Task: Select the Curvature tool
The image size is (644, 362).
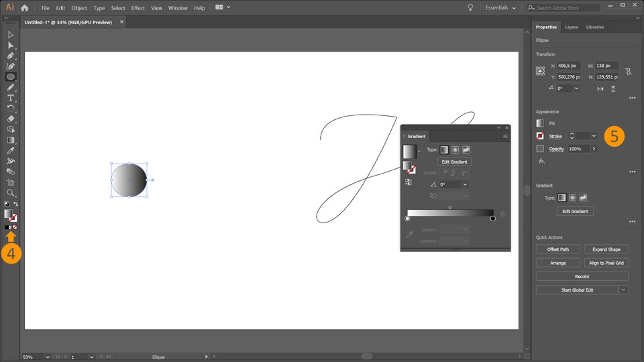Action: click(x=11, y=66)
